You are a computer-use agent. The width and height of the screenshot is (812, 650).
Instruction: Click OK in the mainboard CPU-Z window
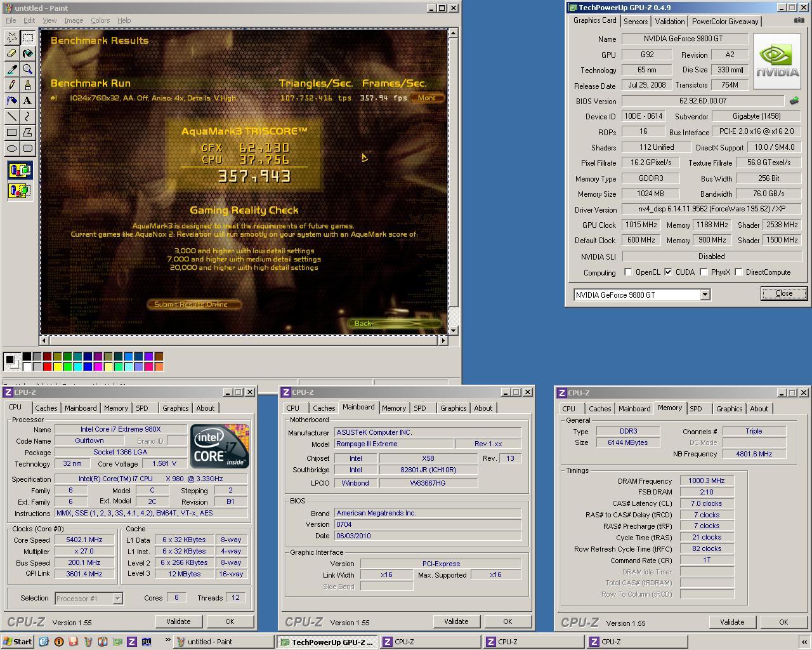(507, 621)
